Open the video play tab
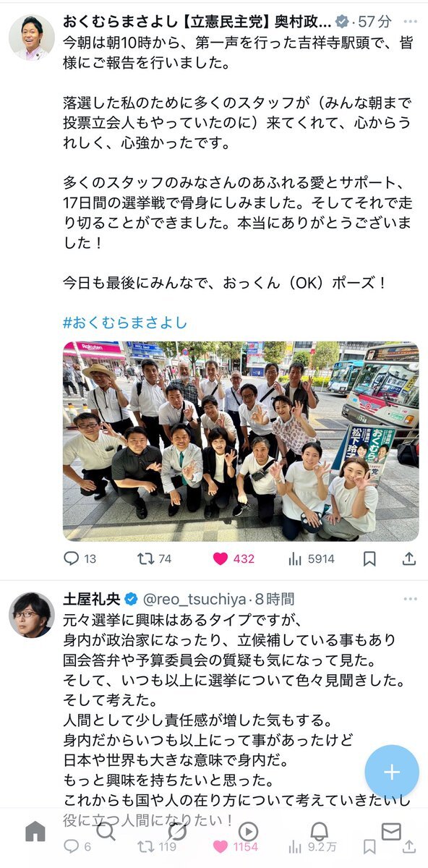The height and width of the screenshot is (868, 428). coord(248,832)
